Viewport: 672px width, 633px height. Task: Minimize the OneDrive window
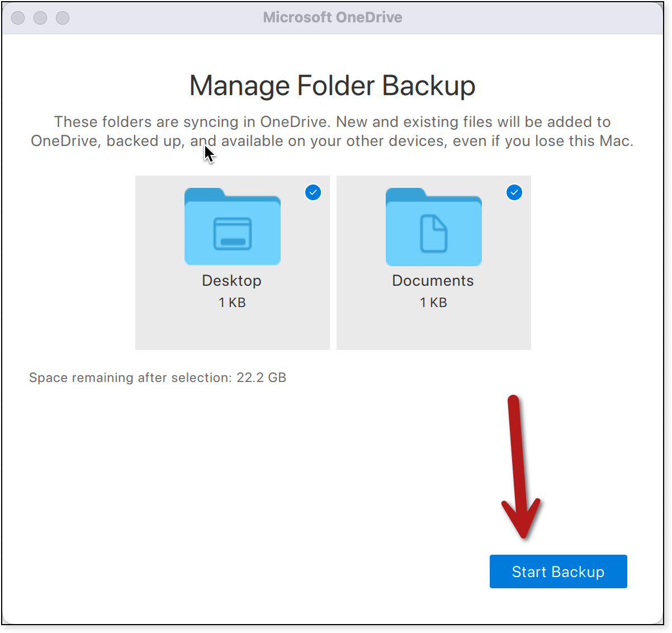point(40,18)
